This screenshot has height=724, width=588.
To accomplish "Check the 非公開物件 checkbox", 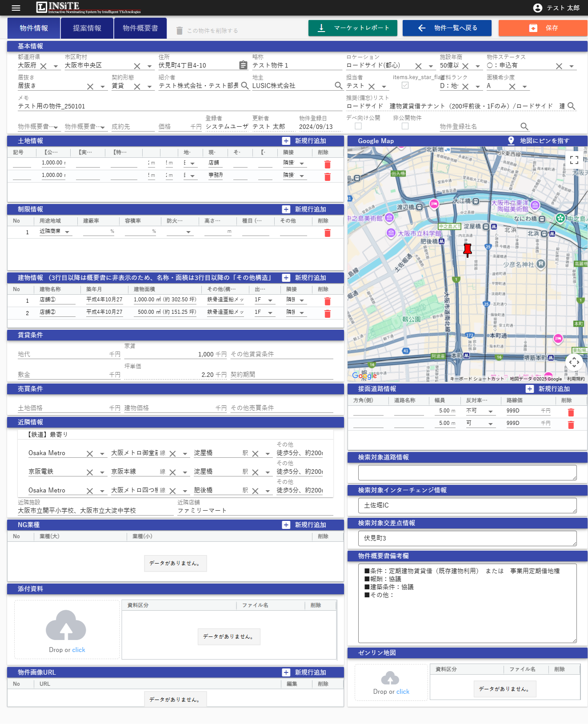I will point(405,126).
